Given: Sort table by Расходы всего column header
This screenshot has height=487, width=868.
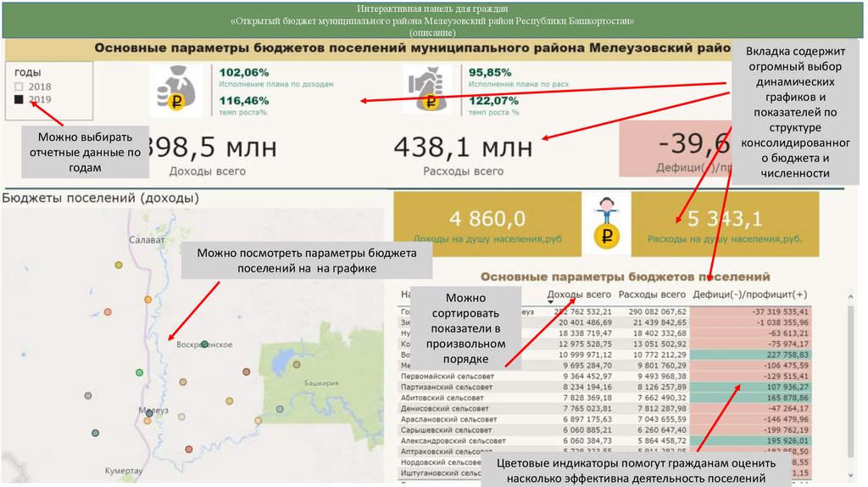Looking at the screenshot, I should click(x=652, y=294).
